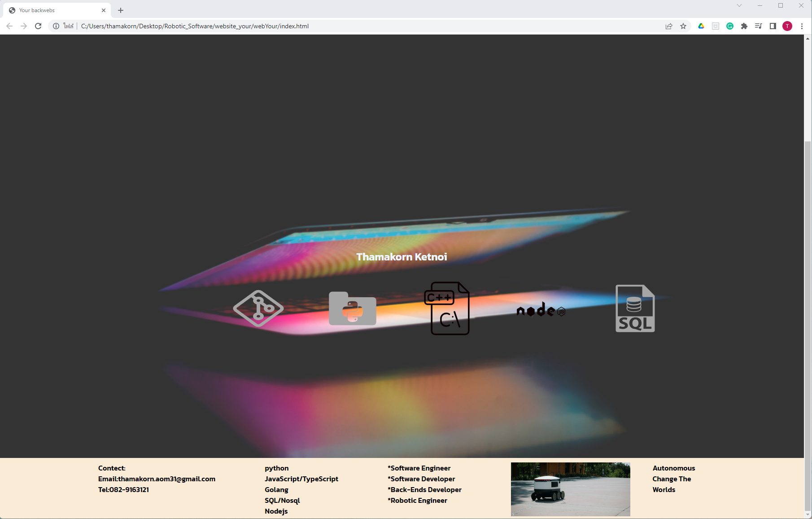Expand the tab search chevron
The image size is (812, 519).
tap(739, 5)
